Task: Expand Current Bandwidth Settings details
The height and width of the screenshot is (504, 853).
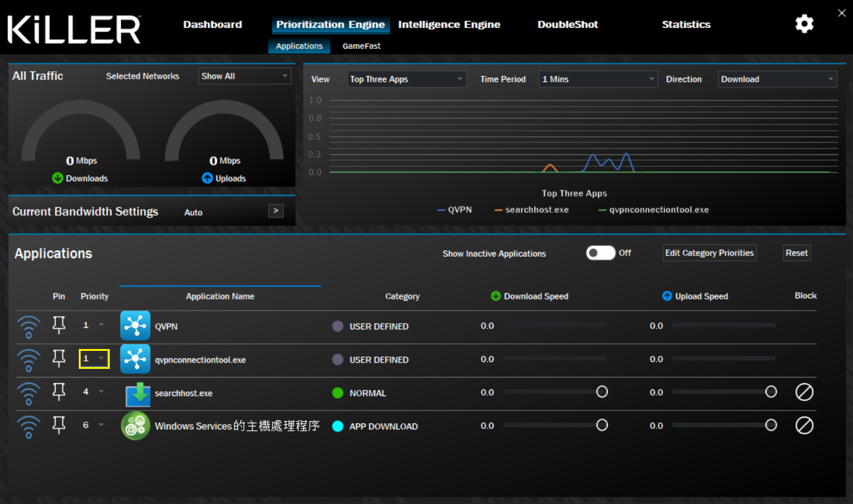Action: (275, 211)
